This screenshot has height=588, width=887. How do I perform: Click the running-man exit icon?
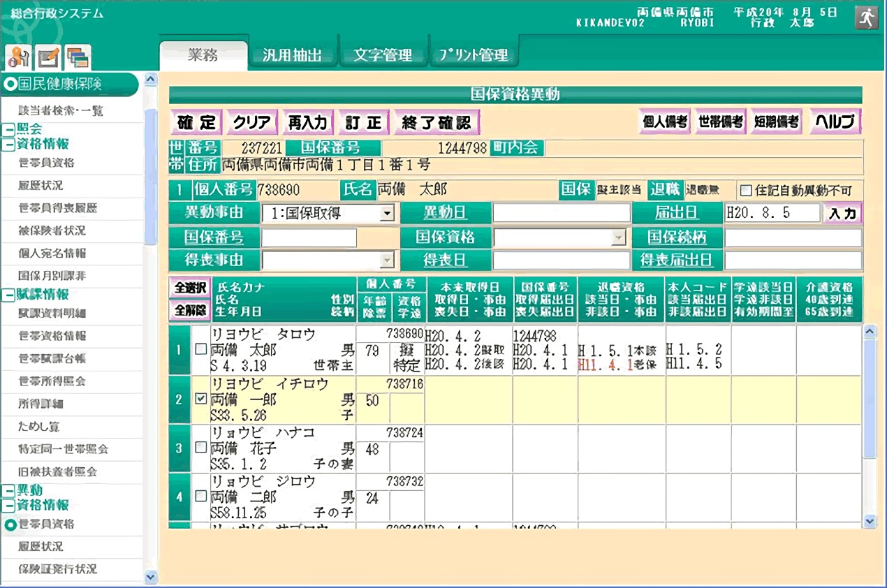click(866, 17)
